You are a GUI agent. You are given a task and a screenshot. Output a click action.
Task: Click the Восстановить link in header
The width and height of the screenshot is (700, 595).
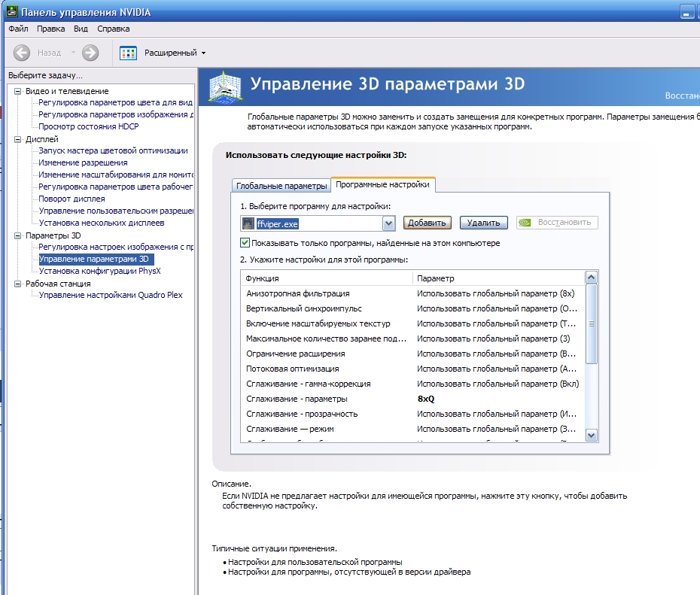682,96
